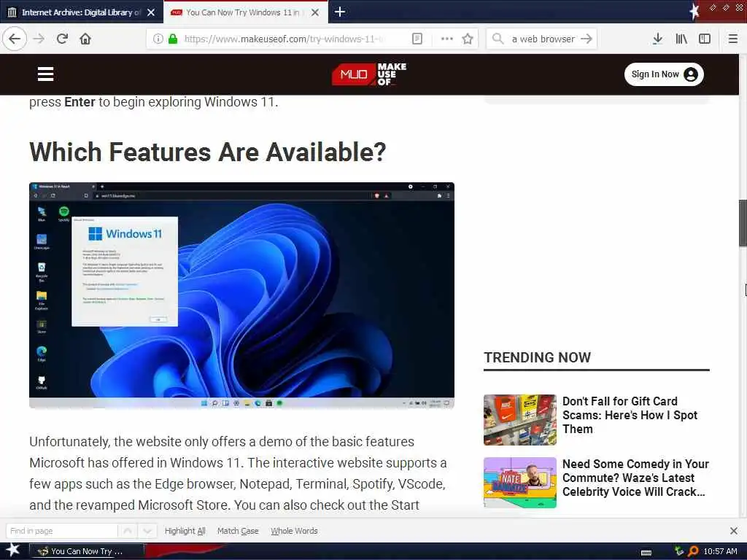Open 'Don't Fall for Gift Card Scams' article

point(630,415)
